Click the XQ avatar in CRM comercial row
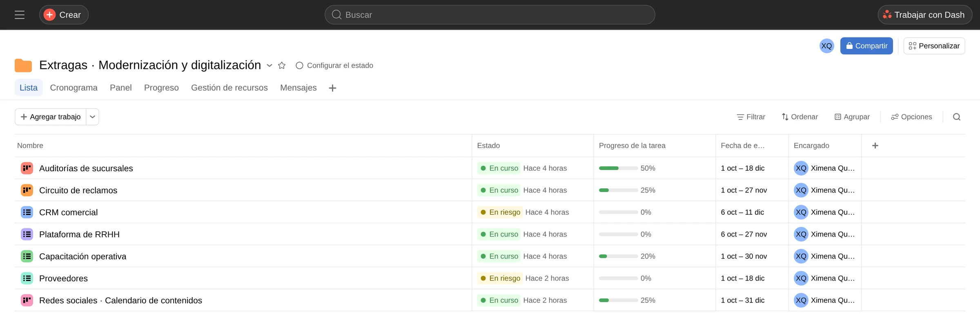Viewport: 980px width, 318px height. 801,212
